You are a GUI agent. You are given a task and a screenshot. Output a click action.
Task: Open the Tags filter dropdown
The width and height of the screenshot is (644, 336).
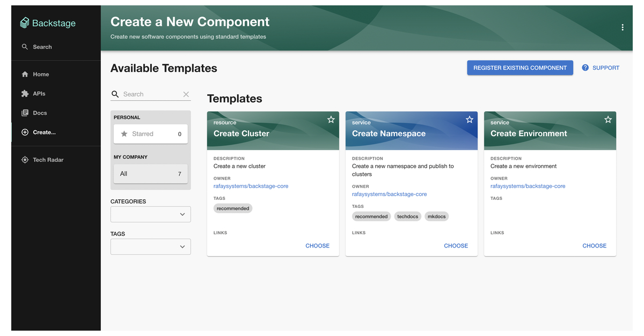[x=150, y=247]
